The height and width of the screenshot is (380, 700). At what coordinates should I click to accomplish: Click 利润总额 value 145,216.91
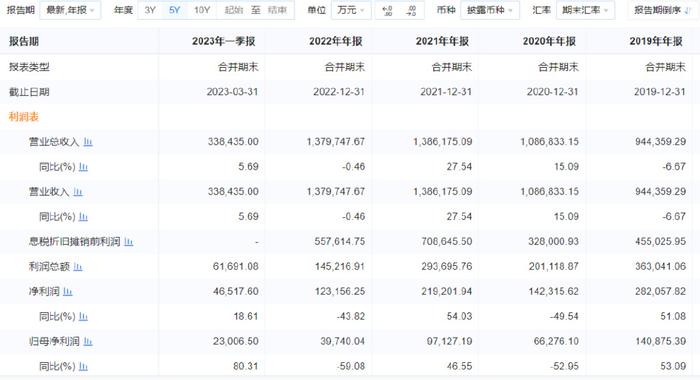pyautogui.click(x=340, y=267)
